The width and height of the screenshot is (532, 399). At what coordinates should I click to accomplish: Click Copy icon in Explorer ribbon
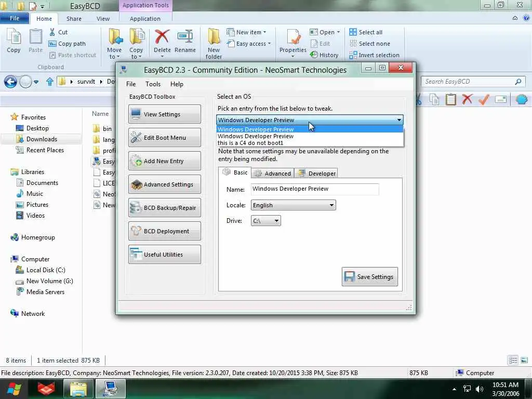click(14, 41)
